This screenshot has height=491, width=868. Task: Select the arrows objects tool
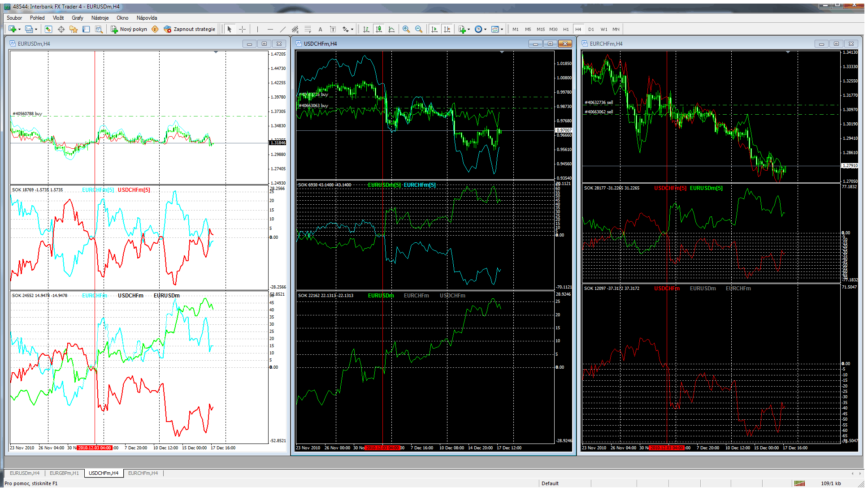[x=345, y=29]
